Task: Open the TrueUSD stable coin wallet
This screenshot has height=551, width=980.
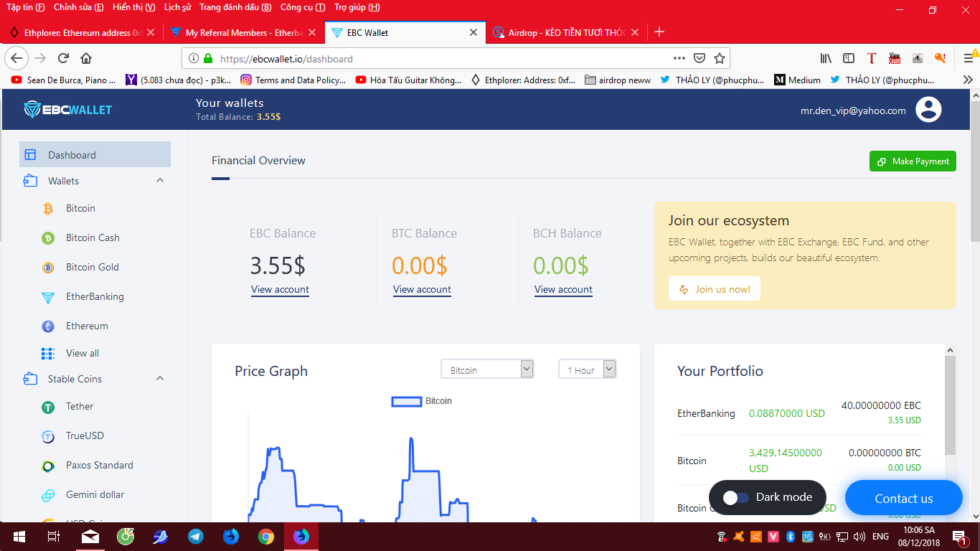Action: tap(85, 435)
